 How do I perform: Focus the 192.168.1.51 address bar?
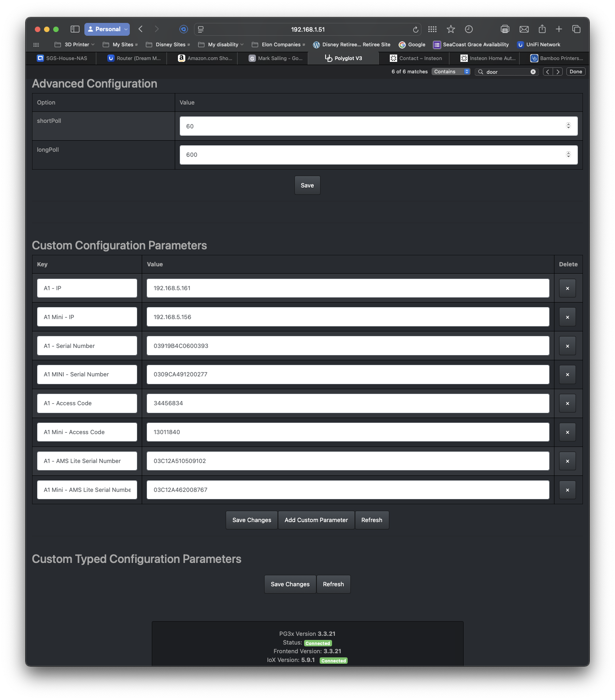click(308, 29)
